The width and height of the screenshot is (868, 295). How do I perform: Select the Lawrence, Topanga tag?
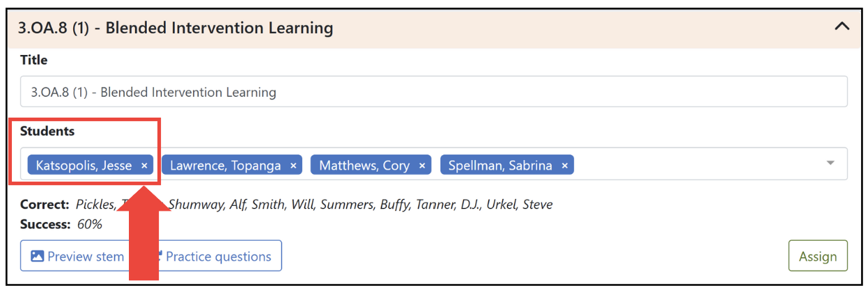coord(226,166)
